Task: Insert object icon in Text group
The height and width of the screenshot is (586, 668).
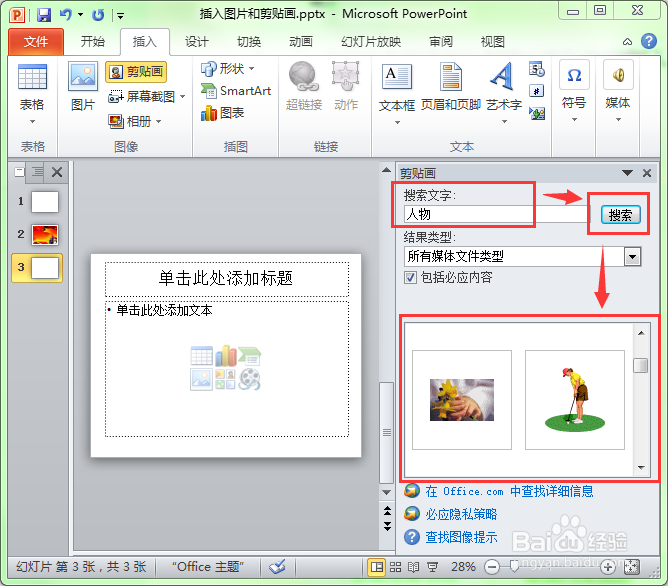Action: [537, 113]
